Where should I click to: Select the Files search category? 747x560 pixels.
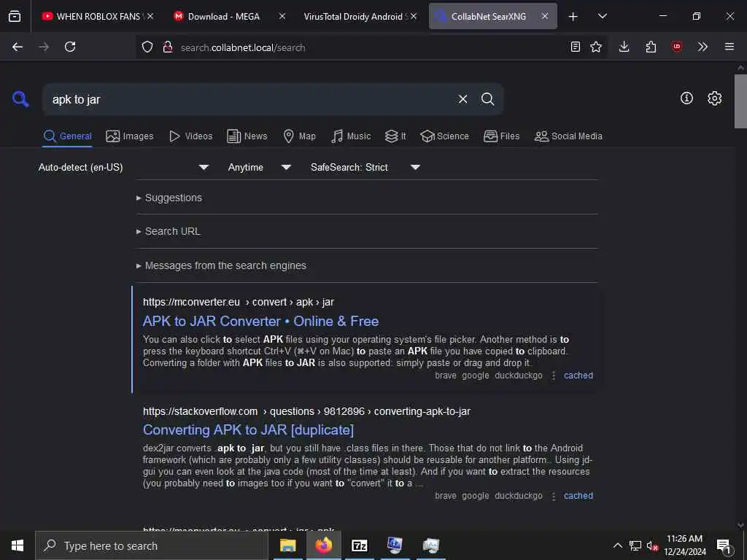coord(502,136)
